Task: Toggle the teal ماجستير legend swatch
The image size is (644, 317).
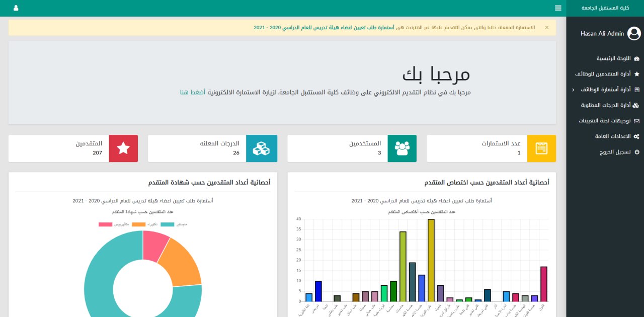Action: [168, 224]
